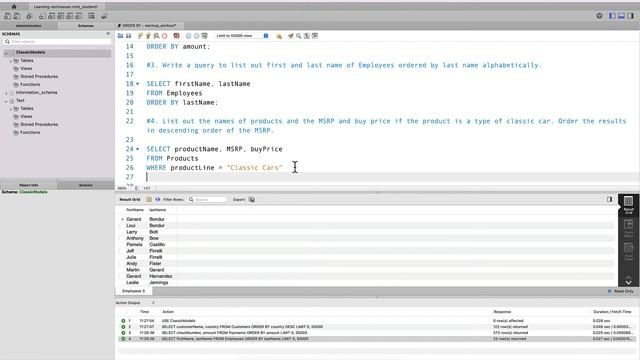The width and height of the screenshot is (640, 360).
Task: Create a new SQL tab icon
Action: click(x=7, y=16)
